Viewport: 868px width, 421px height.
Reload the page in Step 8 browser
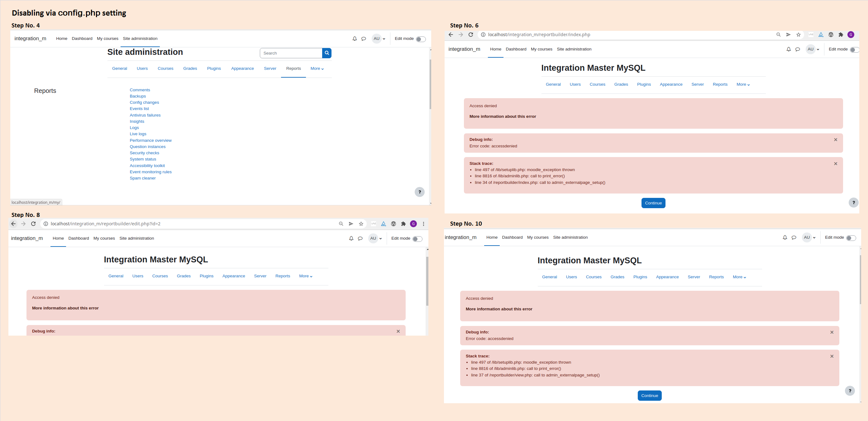coord(33,224)
